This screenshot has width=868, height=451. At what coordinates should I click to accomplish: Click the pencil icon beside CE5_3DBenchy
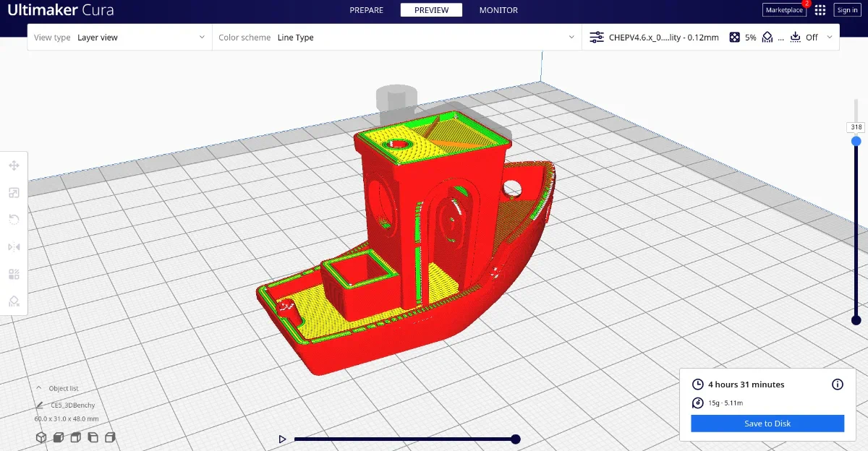pyautogui.click(x=41, y=405)
